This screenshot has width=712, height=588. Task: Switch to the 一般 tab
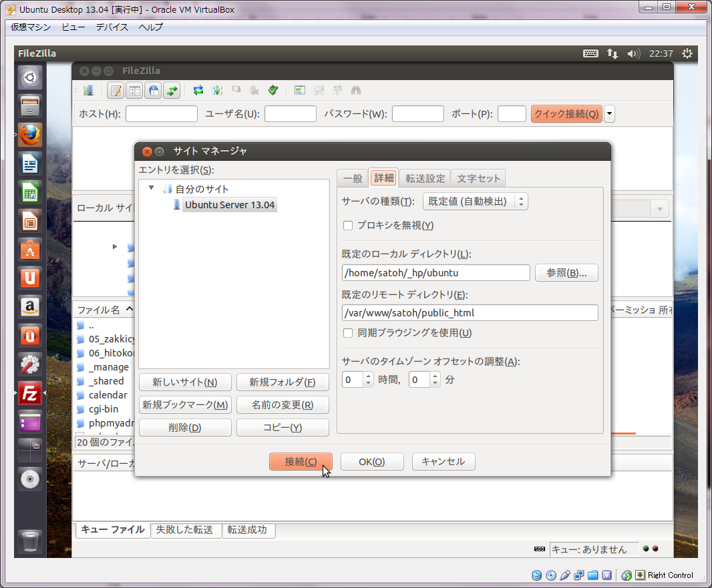click(353, 179)
